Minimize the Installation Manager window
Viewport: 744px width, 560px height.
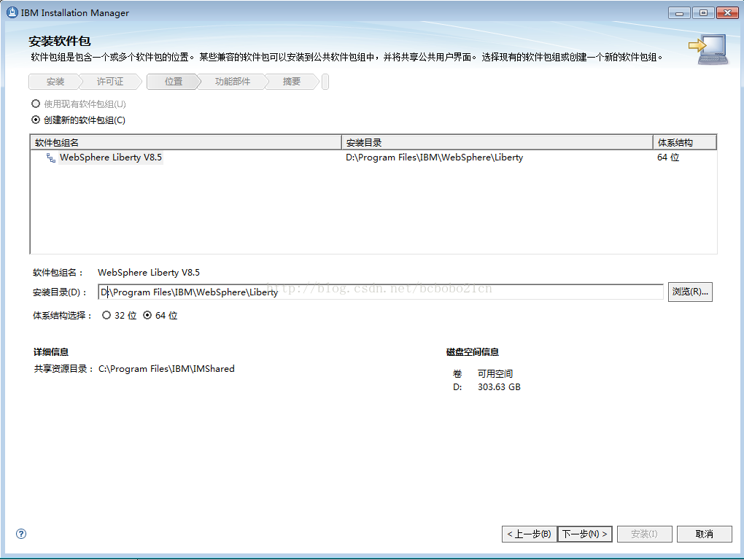point(679,13)
